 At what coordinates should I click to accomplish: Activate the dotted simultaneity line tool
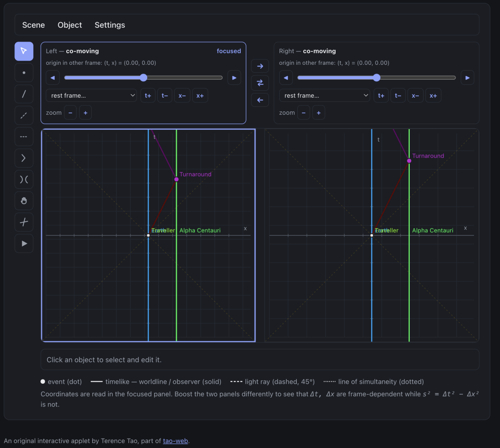[x=24, y=137]
